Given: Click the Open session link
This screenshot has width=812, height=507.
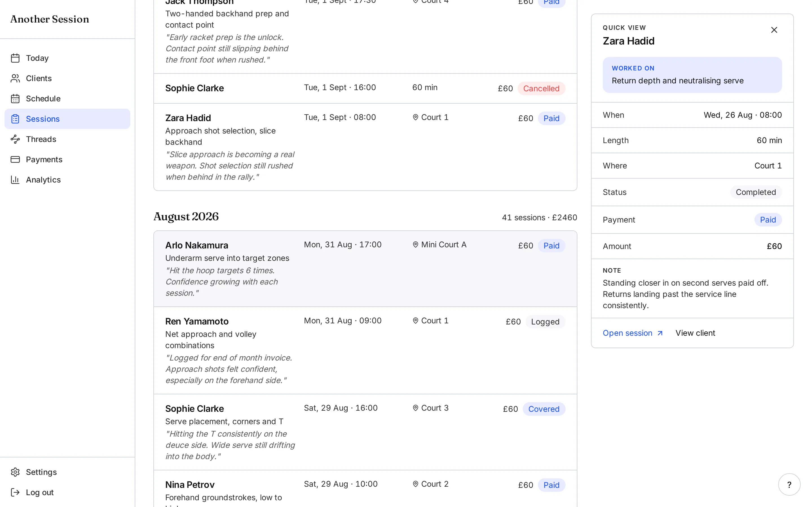Looking at the screenshot, I should pyautogui.click(x=633, y=333).
